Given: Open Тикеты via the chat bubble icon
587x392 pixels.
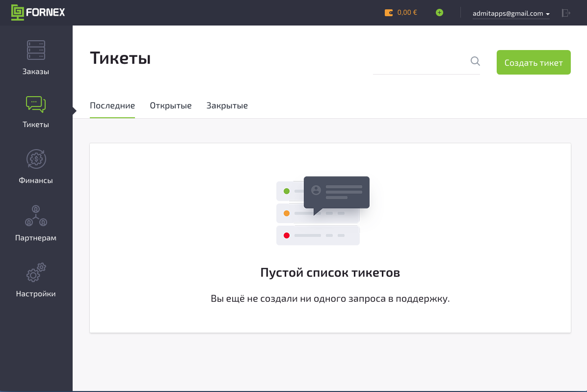Looking at the screenshot, I should point(35,104).
